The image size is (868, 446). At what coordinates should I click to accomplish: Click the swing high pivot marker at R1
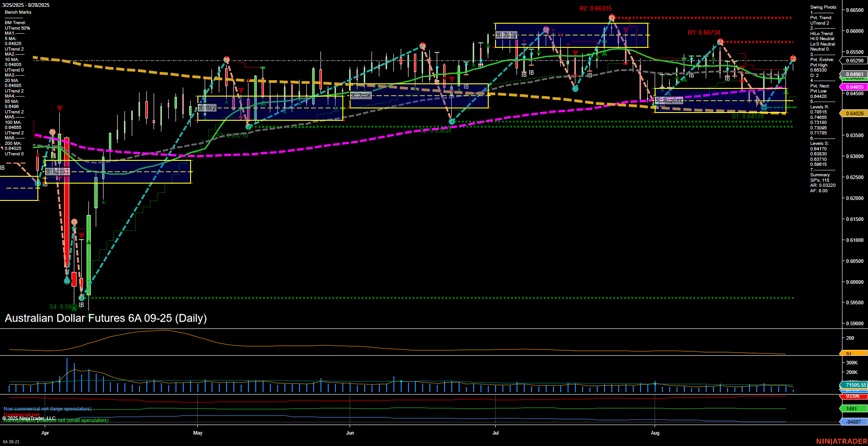pyautogui.click(x=720, y=42)
